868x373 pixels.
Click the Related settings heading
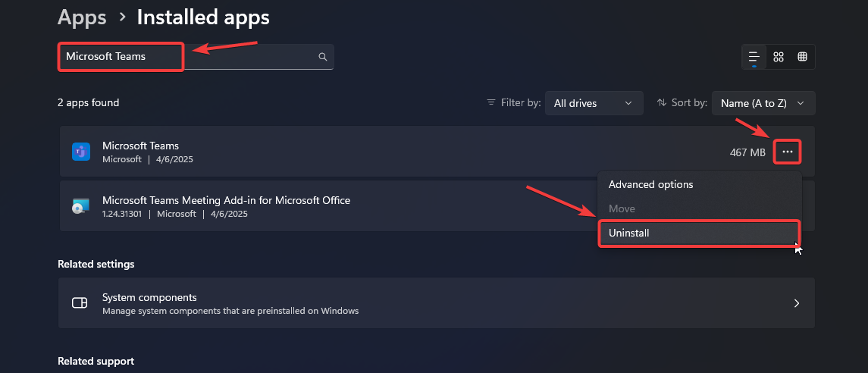click(96, 264)
